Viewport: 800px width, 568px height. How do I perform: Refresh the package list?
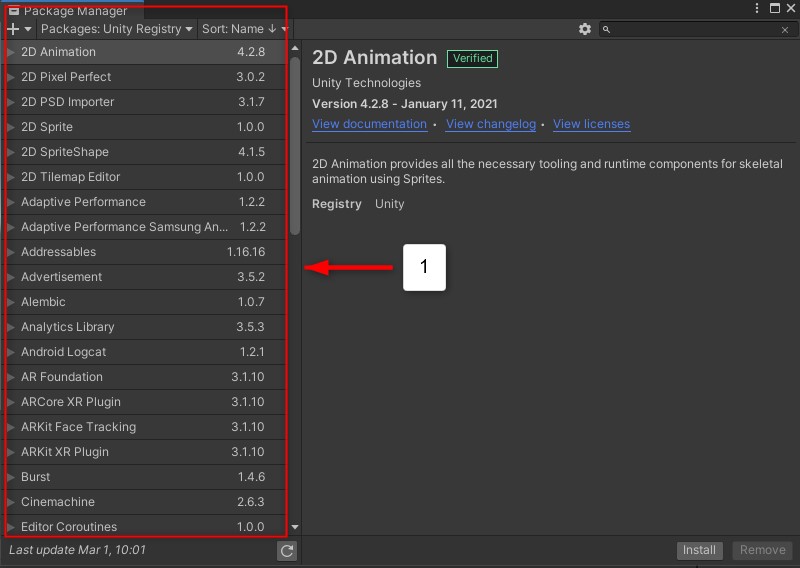click(x=287, y=551)
